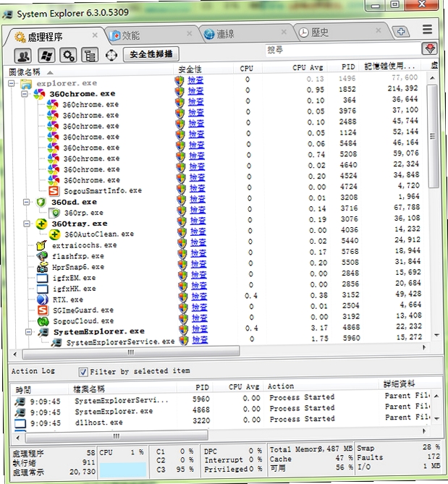
Task: Click the red arrow icon beside search
Action: (x=429, y=48)
